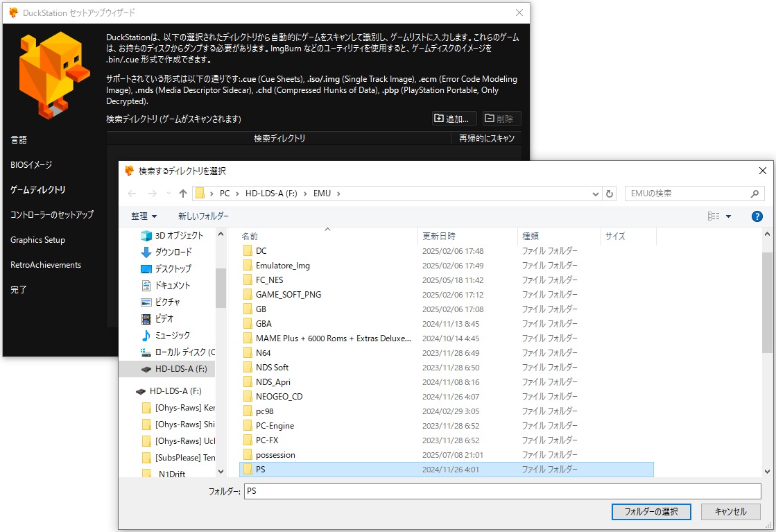The image size is (776, 532).
Task: Select the PC-Engine folder
Action: pyautogui.click(x=447, y=426)
